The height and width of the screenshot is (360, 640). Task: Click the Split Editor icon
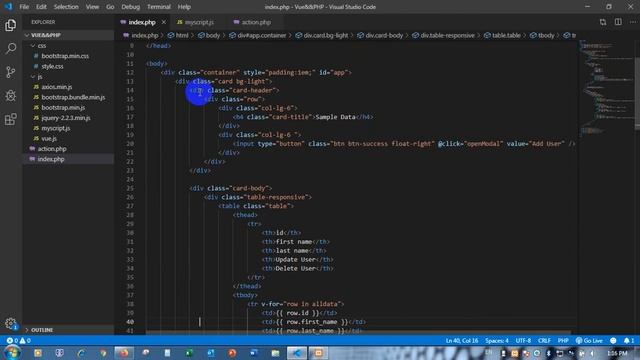618,22
